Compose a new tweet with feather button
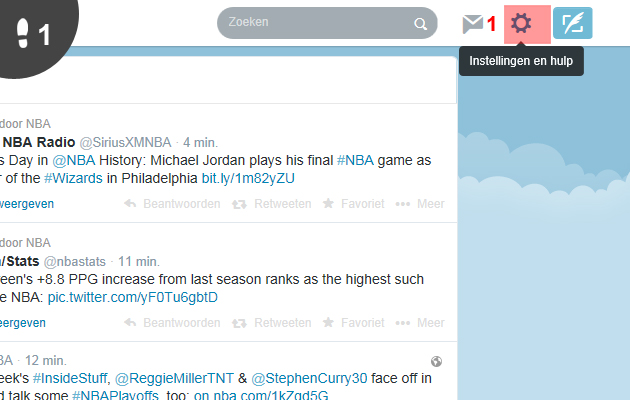 pos(573,23)
